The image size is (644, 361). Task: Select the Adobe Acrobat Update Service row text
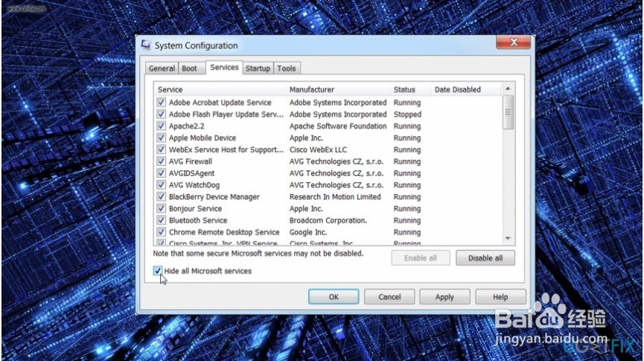click(220, 102)
